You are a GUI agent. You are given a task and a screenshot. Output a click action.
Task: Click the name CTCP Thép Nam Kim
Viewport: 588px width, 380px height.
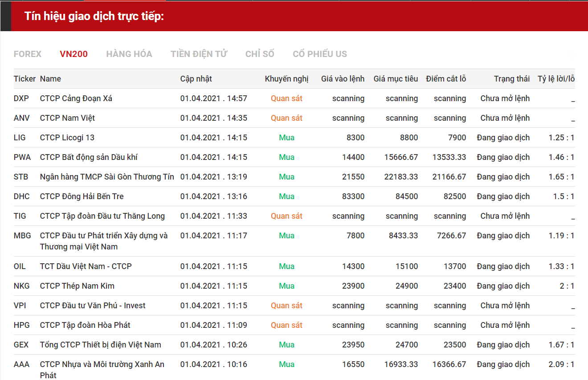[77, 286]
